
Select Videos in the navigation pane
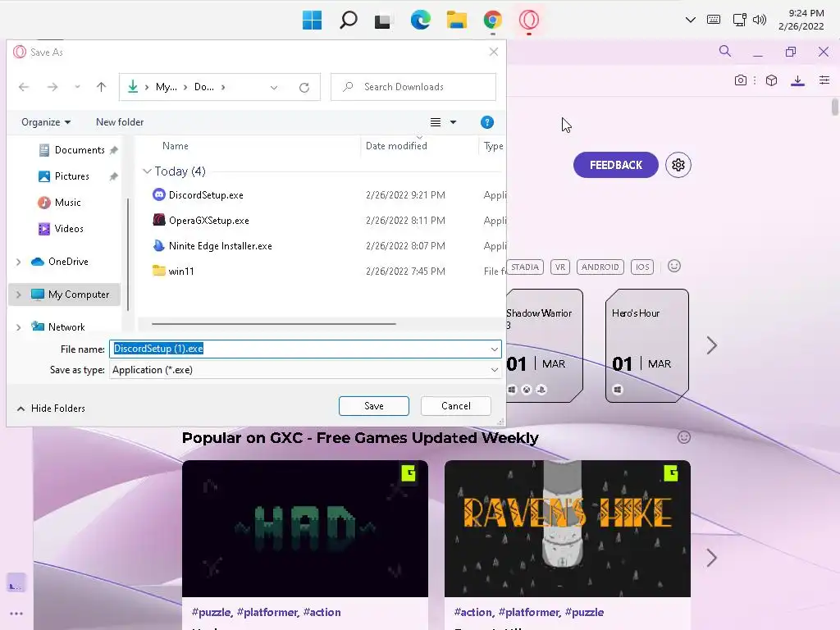coord(69,229)
